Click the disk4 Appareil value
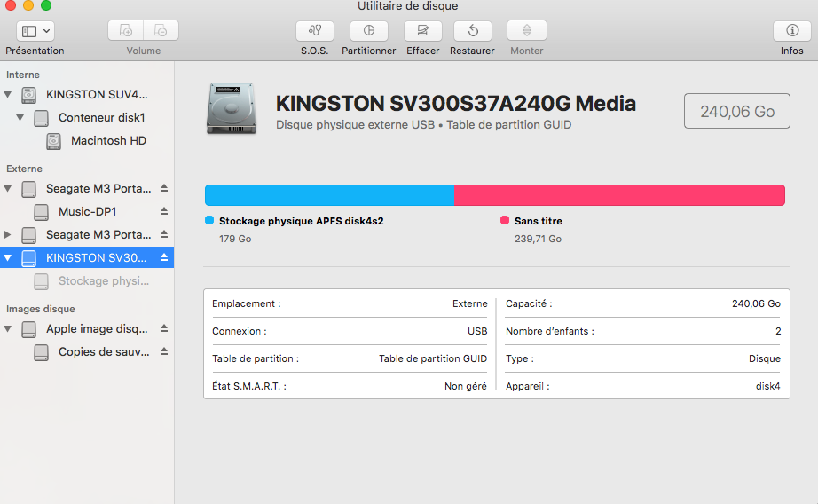This screenshot has height=504, width=818. click(768, 386)
